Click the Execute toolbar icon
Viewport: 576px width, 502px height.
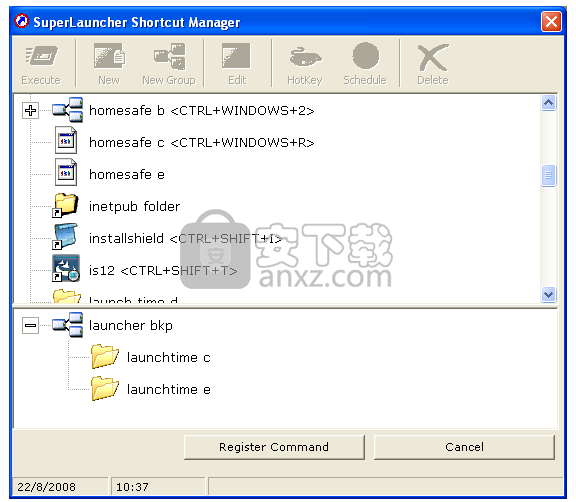tap(41, 55)
